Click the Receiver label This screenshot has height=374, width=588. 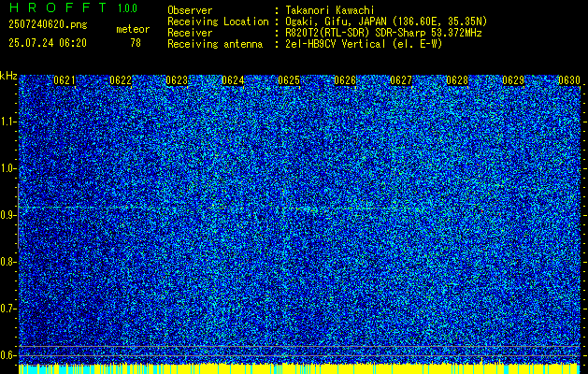point(190,34)
